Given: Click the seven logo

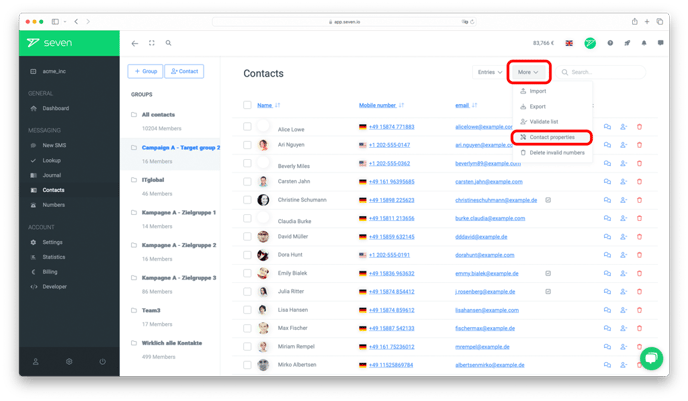Looking at the screenshot, I should point(49,43).
